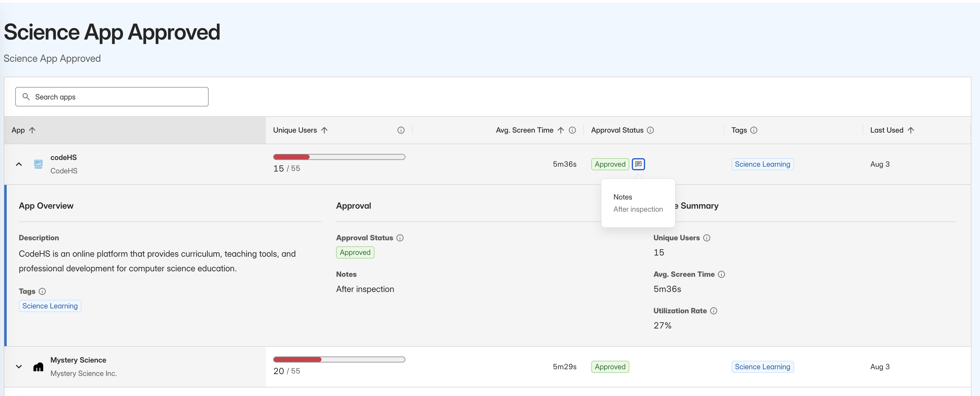Click the codeHS app icon
This screenshot has width=980, height=396.
(38, 164)
